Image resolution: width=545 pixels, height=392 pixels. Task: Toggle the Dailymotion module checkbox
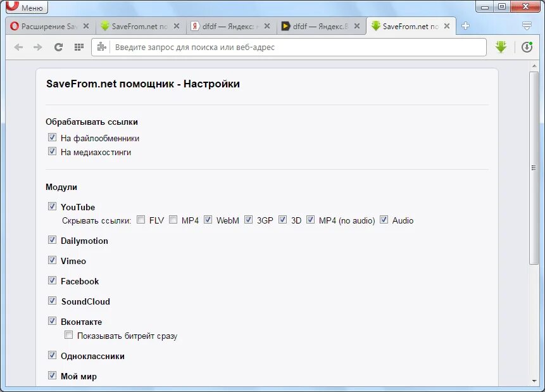[x=52, y=239]
